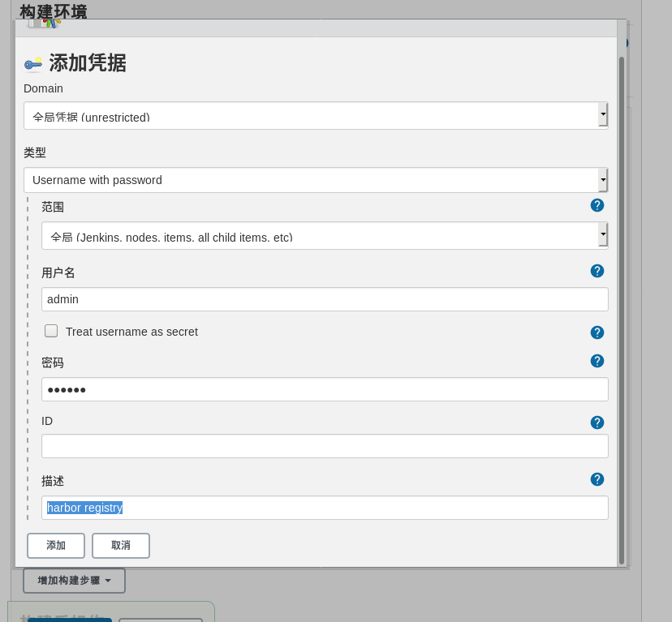Expand 增加构建步骤 dropdown button
The width and height of the screenshot is (672, 622).
pyautogui.click(x=74, y=581)
